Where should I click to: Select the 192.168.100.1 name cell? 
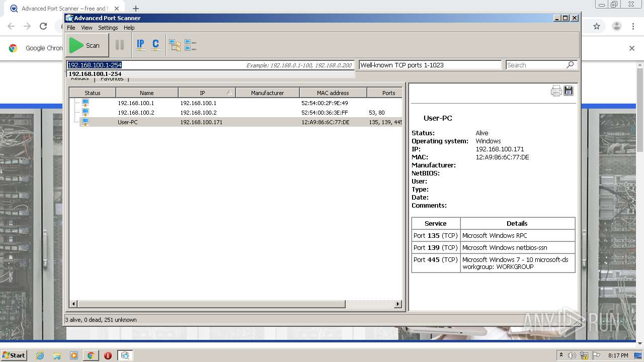coord(136,103)
